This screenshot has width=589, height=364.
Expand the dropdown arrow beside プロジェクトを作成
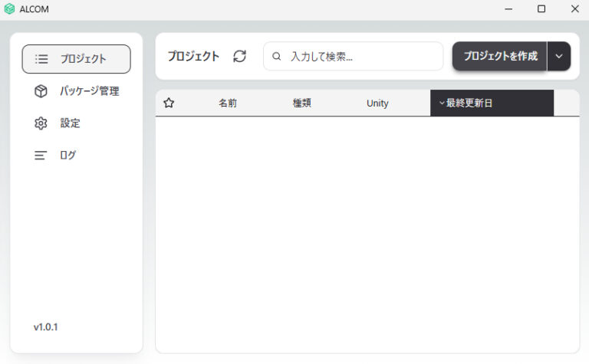(x=558, y=56)
